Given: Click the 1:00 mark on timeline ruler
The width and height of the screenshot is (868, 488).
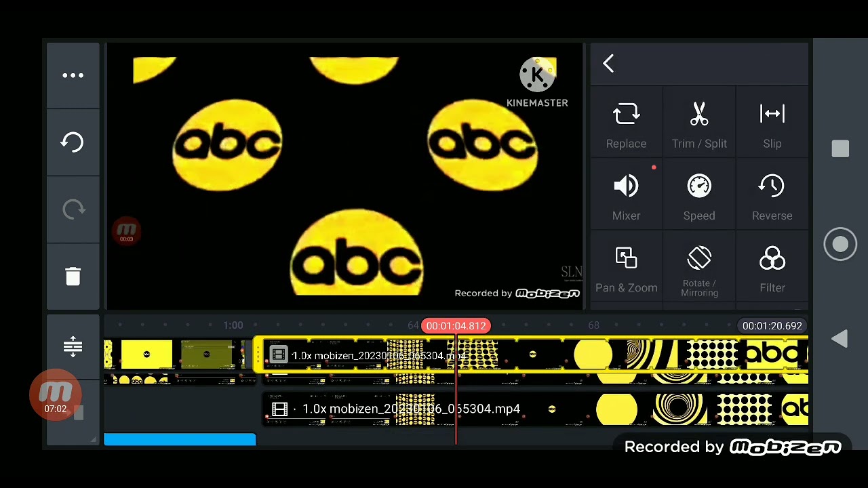Looking at the screenshot, I should [x=233, y=325].
